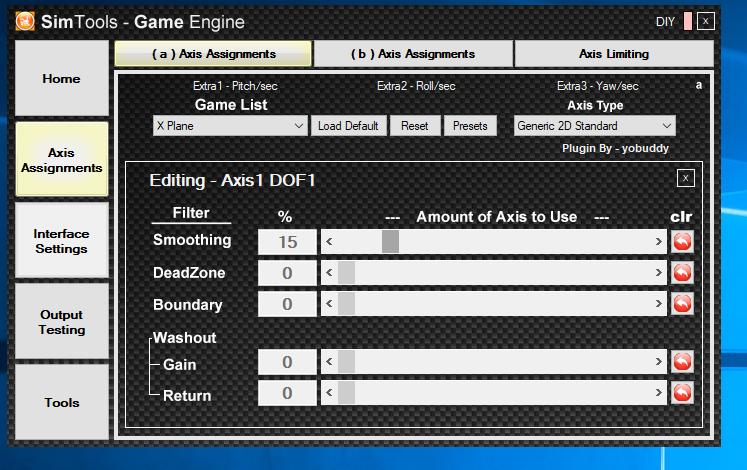
Task: Switch to (b) Axis Assignments tab
Action: 413,54
